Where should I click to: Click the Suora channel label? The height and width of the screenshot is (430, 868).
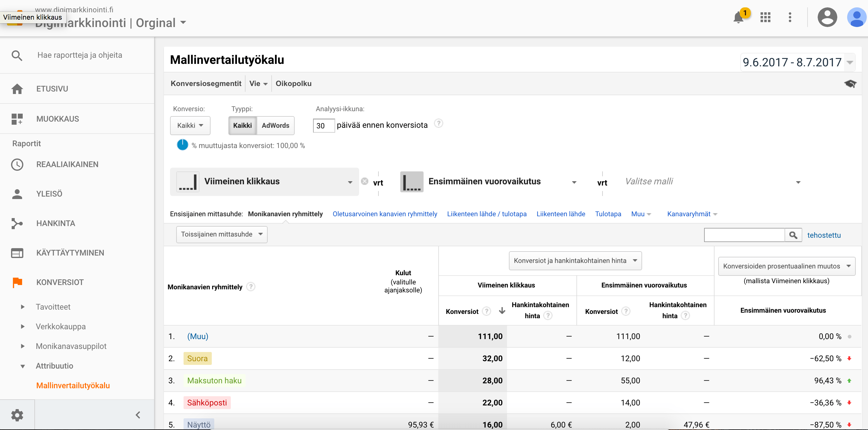(197, 358)
